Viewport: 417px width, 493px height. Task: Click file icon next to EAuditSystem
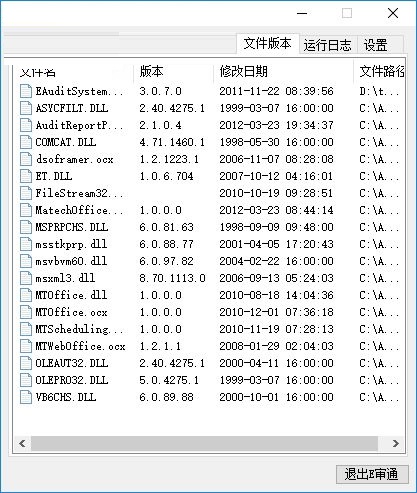(x=26, y=91)
